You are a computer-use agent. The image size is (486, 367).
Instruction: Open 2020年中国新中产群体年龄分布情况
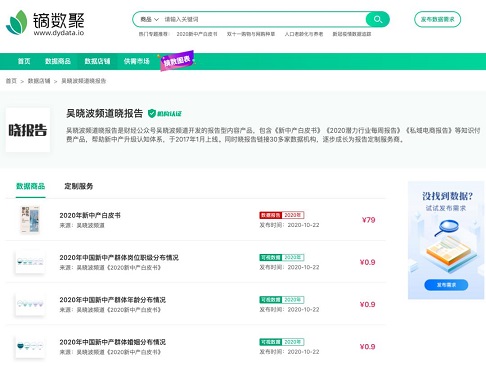tap(113, 300)
